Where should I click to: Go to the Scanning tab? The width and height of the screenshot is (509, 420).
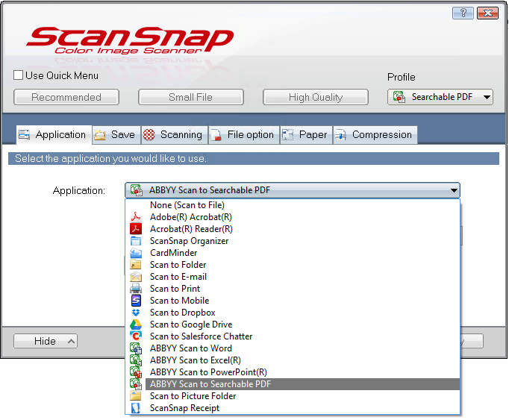coord(175,135)
